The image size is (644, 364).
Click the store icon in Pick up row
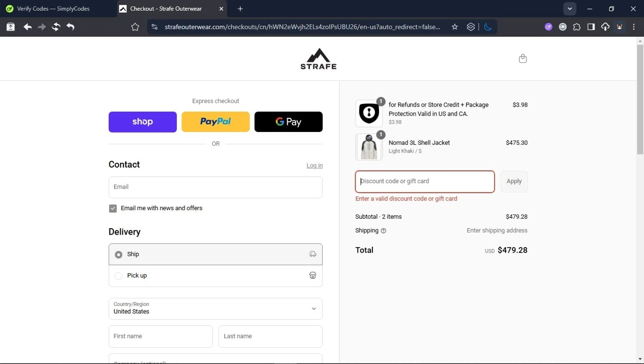313,275
